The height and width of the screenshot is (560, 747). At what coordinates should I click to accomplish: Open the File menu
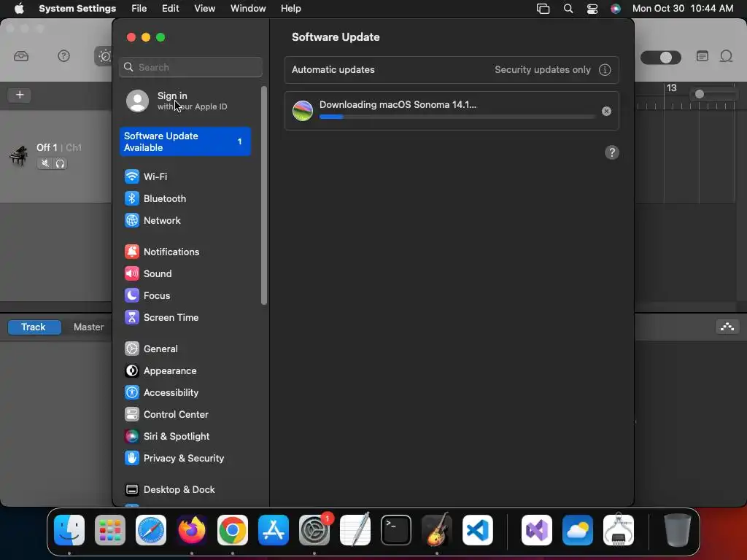tap(139, 9)
